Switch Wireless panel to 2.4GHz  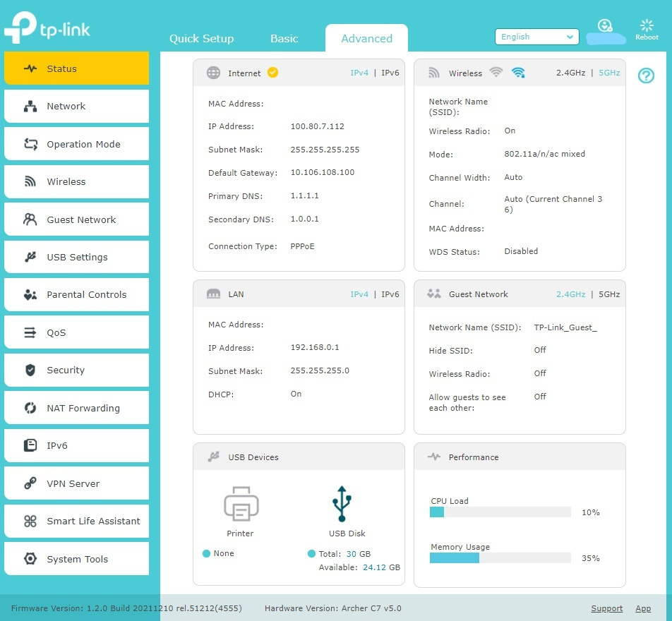point(570,73)
